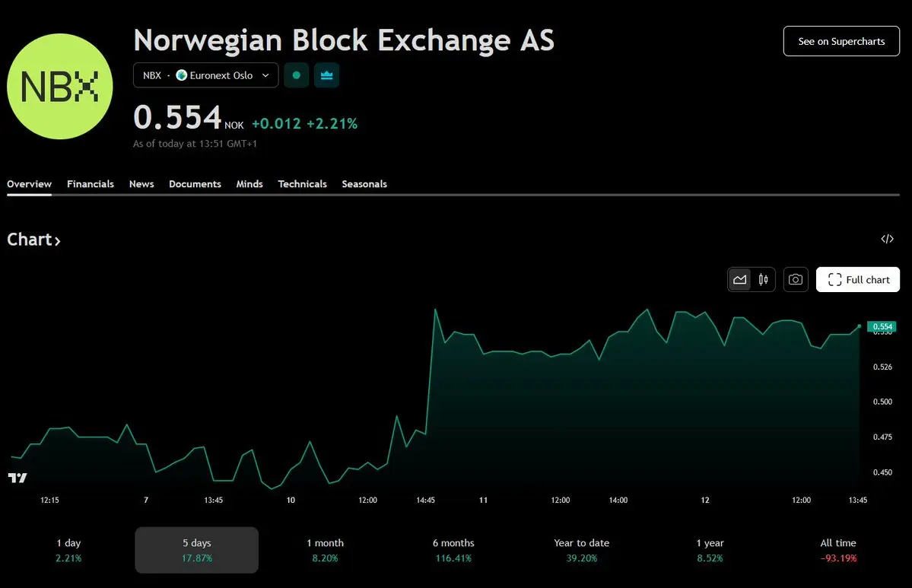
Task: Click the green market open status indicator
Action: click(297, 75)
